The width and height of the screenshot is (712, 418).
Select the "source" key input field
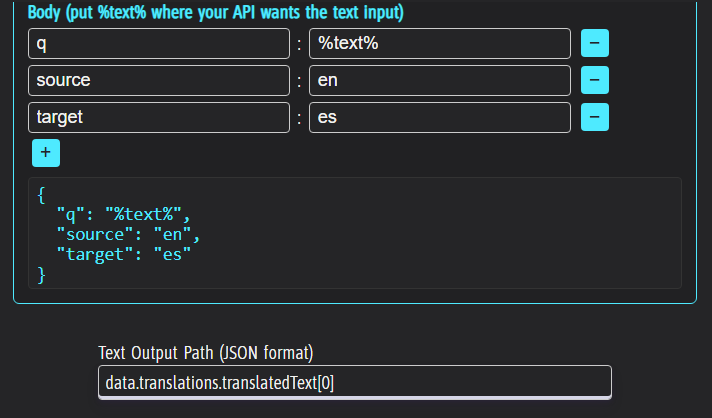[158, 80]
